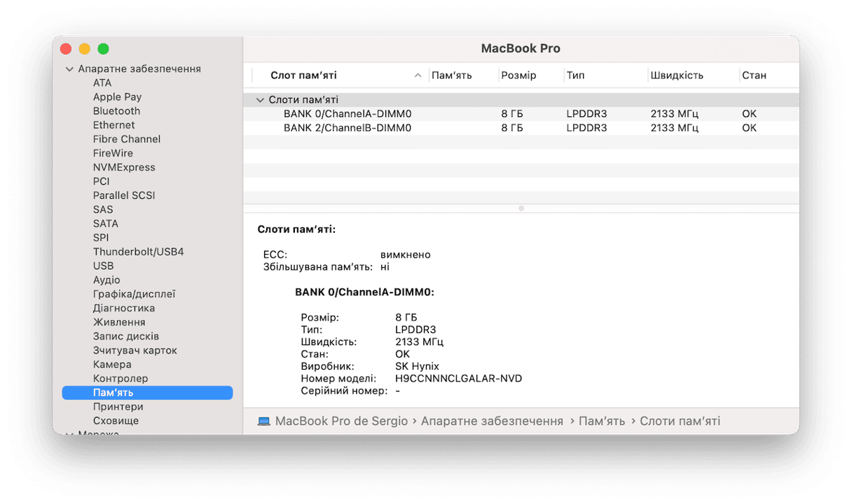Select the highlighted Пам'ять sidebar item

[x=147, y=393]
